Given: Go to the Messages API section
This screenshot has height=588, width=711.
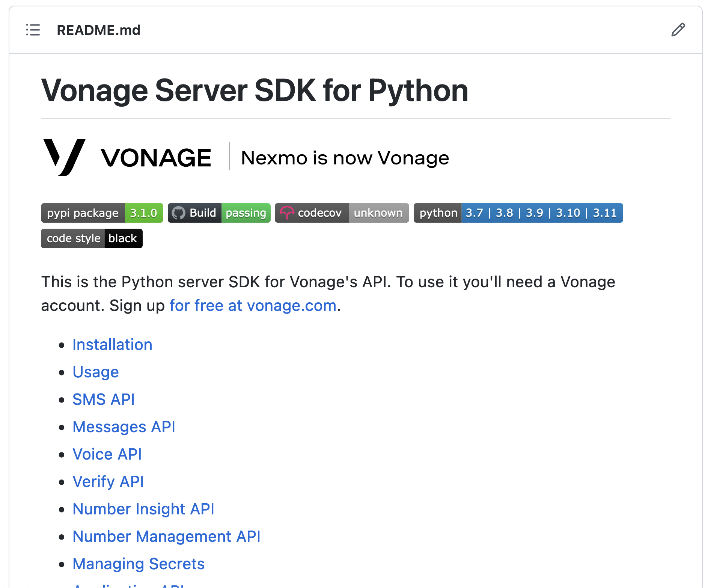Looking at the screenshot, I should pyautogui.click(x=124, y=427).
